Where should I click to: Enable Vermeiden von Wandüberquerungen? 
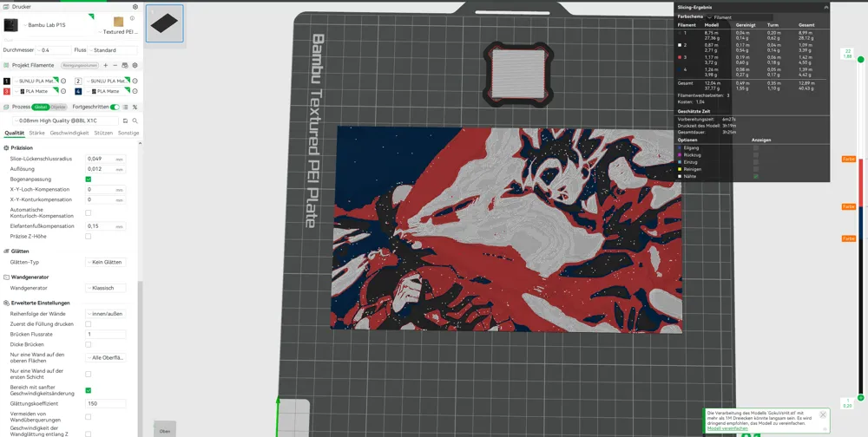88,416
